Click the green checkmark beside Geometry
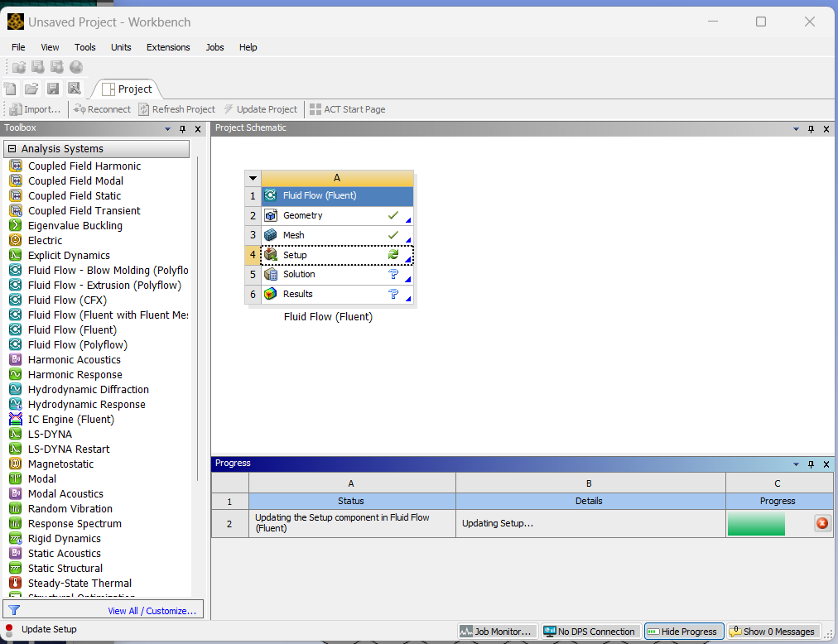 [x=393, y=215]
